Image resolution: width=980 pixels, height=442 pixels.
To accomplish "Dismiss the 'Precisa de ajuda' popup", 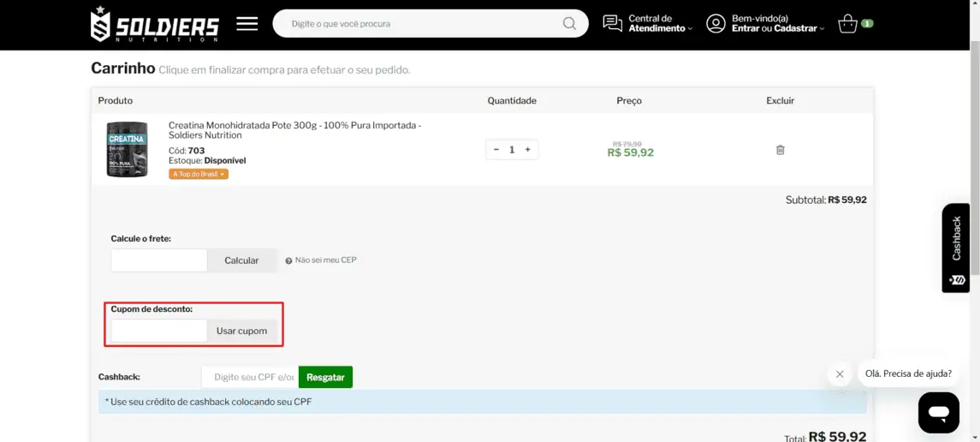I will tap(840, 373).
